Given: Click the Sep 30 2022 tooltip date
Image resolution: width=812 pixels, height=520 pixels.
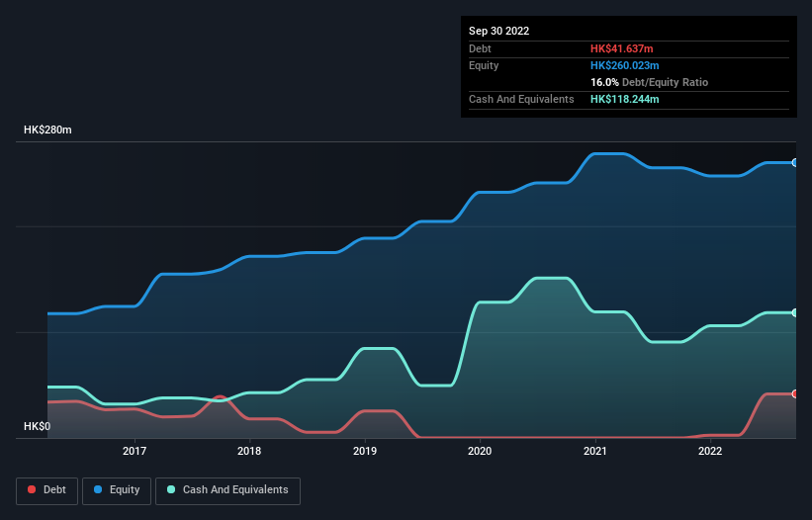Looking at the screenshot, I should 498,31.
